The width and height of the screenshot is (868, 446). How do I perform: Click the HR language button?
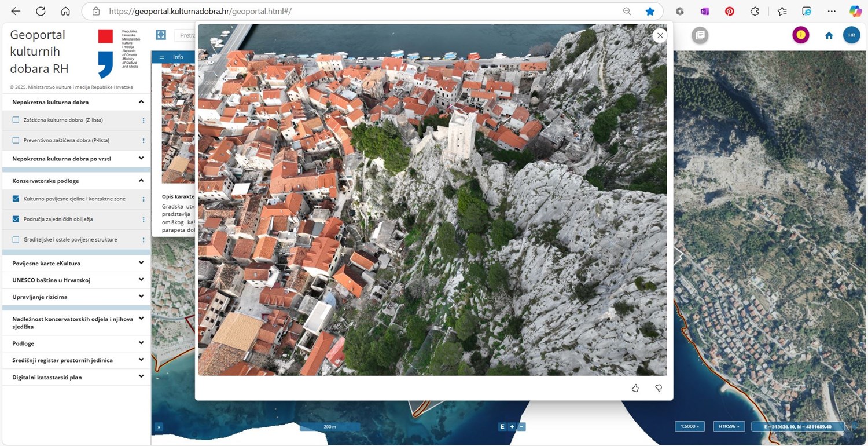[x=851, y=35]
